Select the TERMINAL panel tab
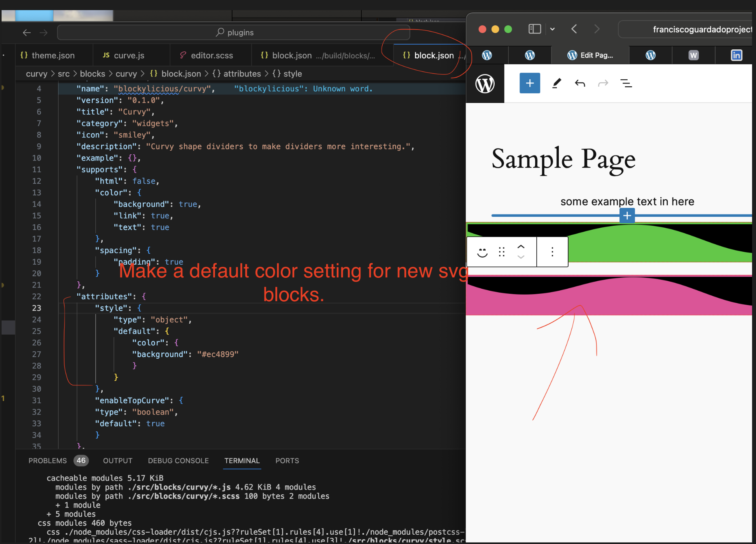The width and height of the screenshot is (756, 544). pos(242,460)
